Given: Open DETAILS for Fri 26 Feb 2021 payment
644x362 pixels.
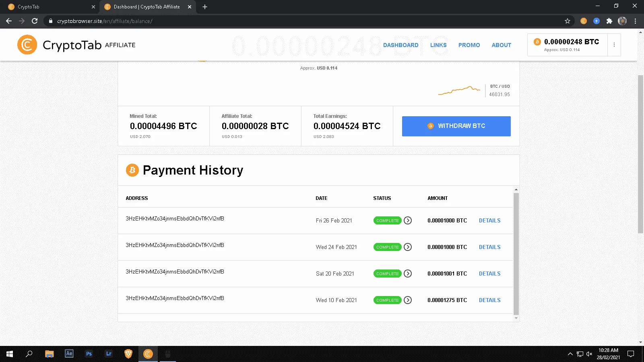Looking at the screenshot, I should click(x=489, y=220).
